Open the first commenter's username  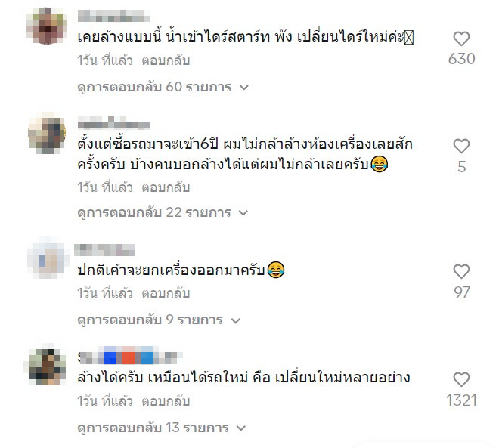coord(114,16)
